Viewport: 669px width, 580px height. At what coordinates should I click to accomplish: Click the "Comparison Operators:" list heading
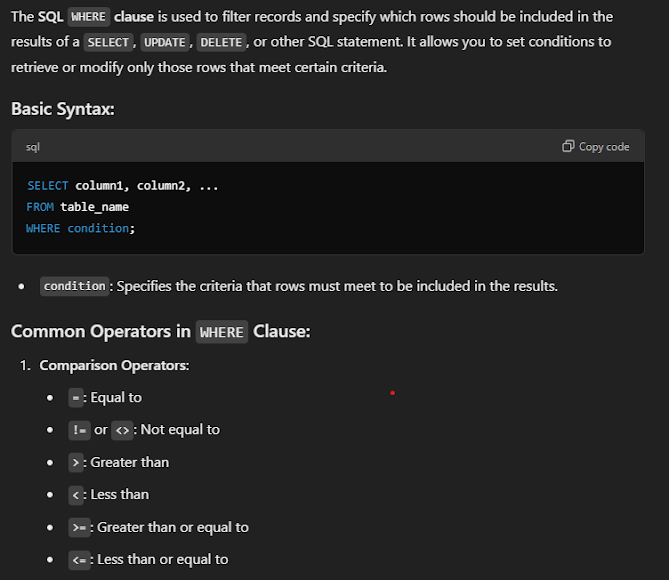pos(114,365)
